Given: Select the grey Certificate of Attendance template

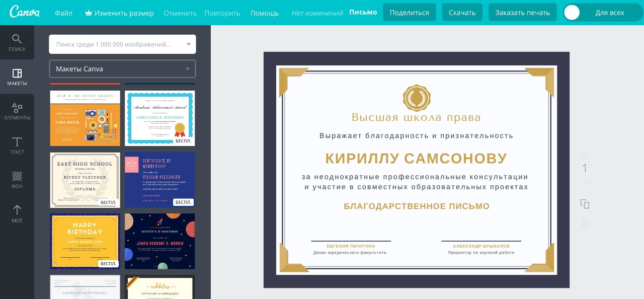Looking at the screenshot, I should 85,287.
